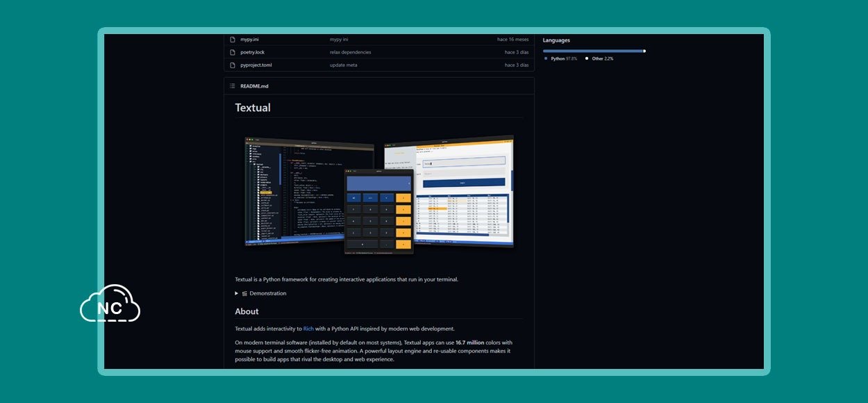Follow the Rich hyperlink in About
This screenshot has width=868, height=403.
308,329
